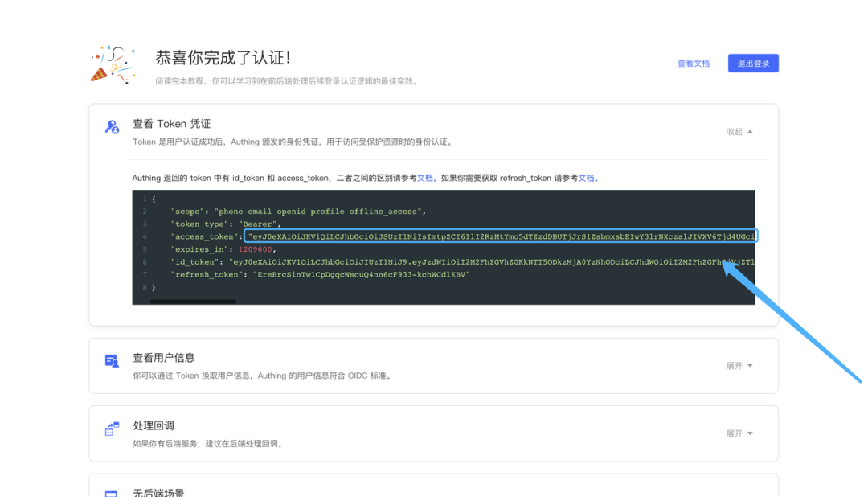Click the 恭喜你完成了认证! title
The height and width of the screenshot is (497, 868).
pyautogui.click(x=223, y=58)
